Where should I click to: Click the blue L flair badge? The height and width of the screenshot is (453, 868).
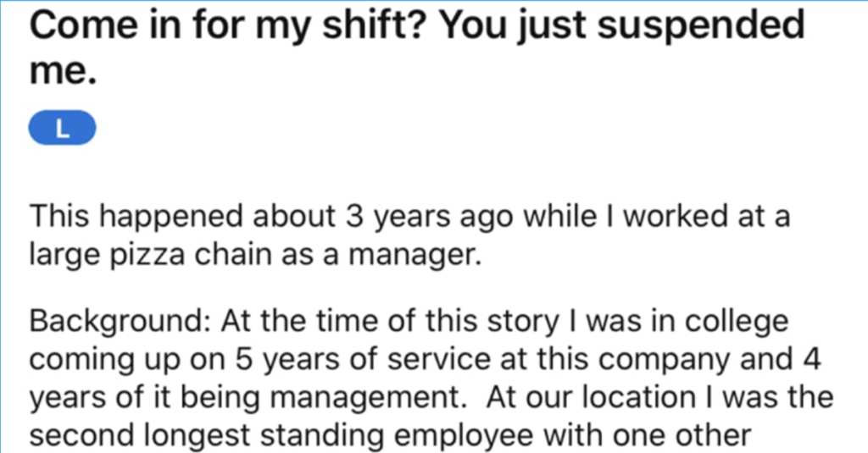62,128
